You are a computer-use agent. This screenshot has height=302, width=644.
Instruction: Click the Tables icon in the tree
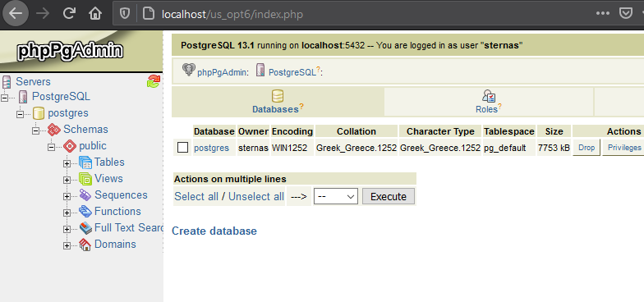[85, 162]
